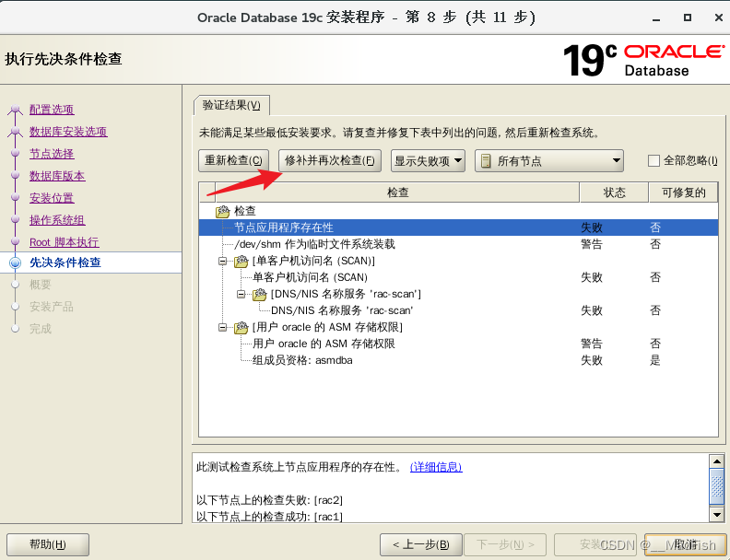Click 是 in the asmdba row
Screen dimensions: 730x560
(655, 360)
